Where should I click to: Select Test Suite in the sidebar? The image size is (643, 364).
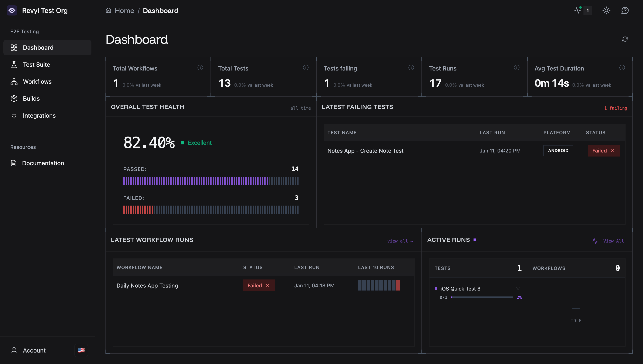click(x=36, y=65)
